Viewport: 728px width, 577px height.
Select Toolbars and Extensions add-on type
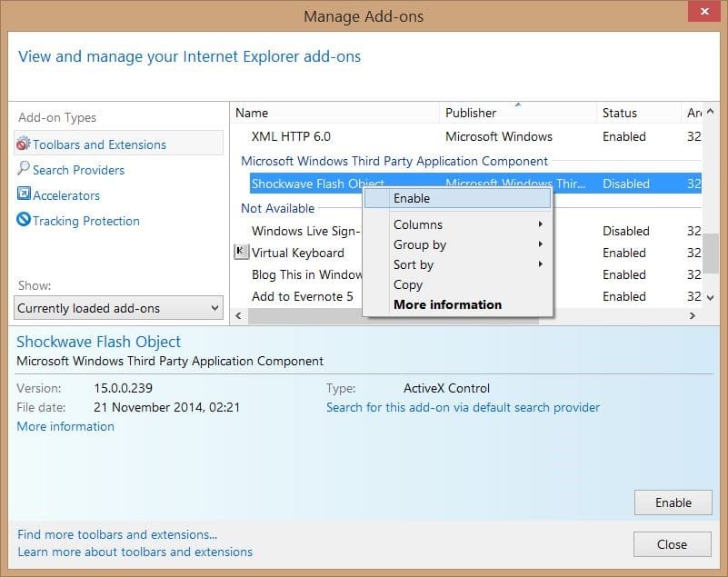pyautogui.click(x=119, y=144)
